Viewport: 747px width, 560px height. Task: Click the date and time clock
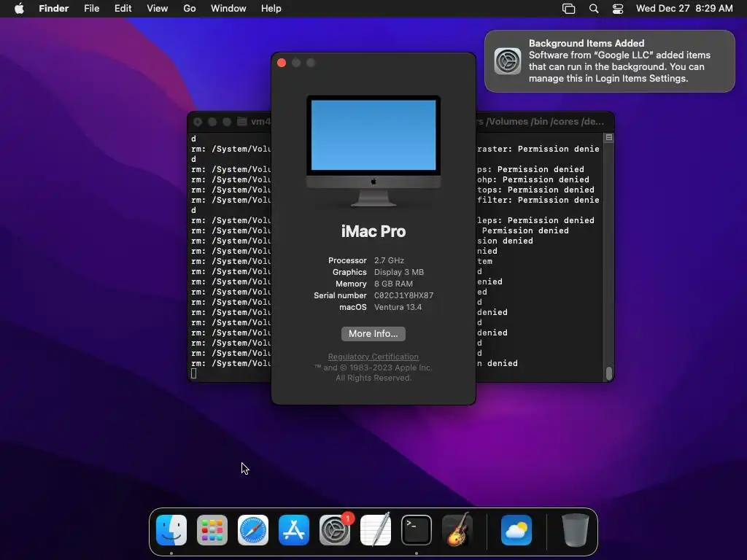coord(684,9)
